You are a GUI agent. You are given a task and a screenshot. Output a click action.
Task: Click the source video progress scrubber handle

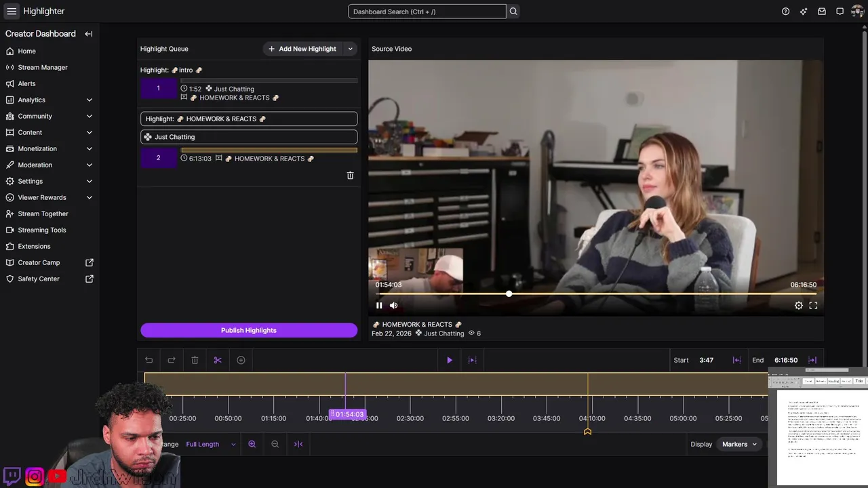tap(509, 293)
